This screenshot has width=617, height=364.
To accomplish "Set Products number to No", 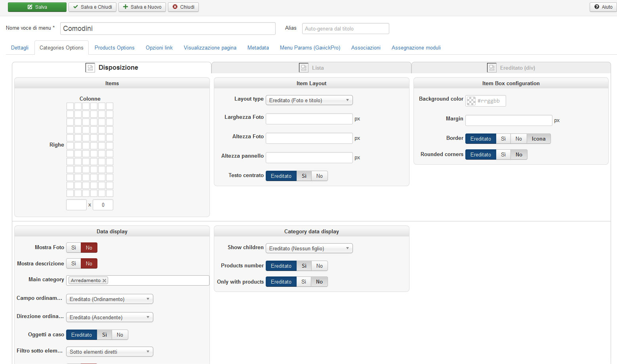I will point(320,266).
